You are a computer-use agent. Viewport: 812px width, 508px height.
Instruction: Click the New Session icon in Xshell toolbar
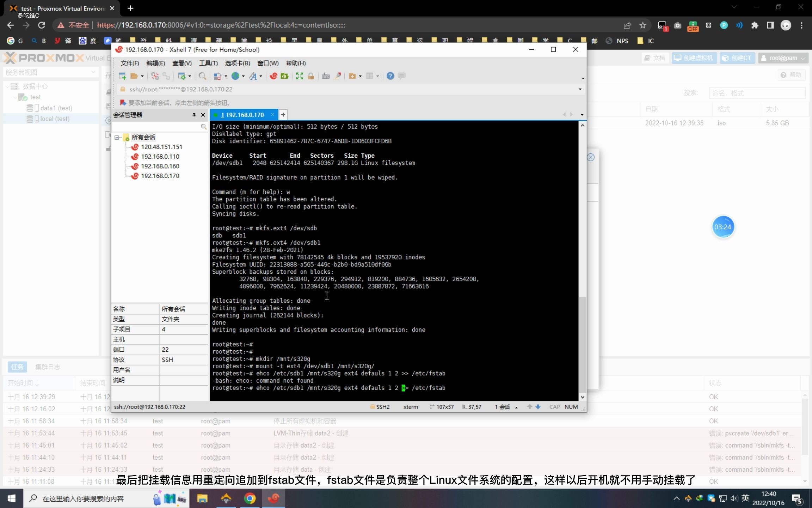(122, 76)
